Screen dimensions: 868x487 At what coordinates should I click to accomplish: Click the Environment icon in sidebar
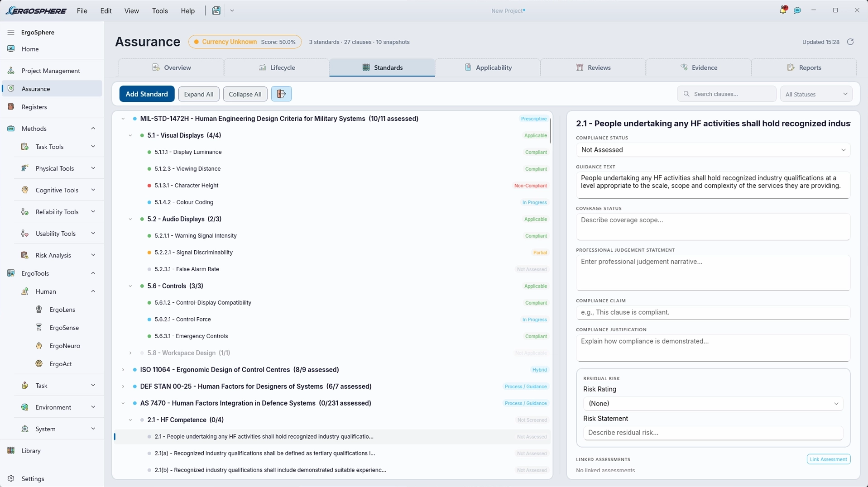click(x=25, y=407)
